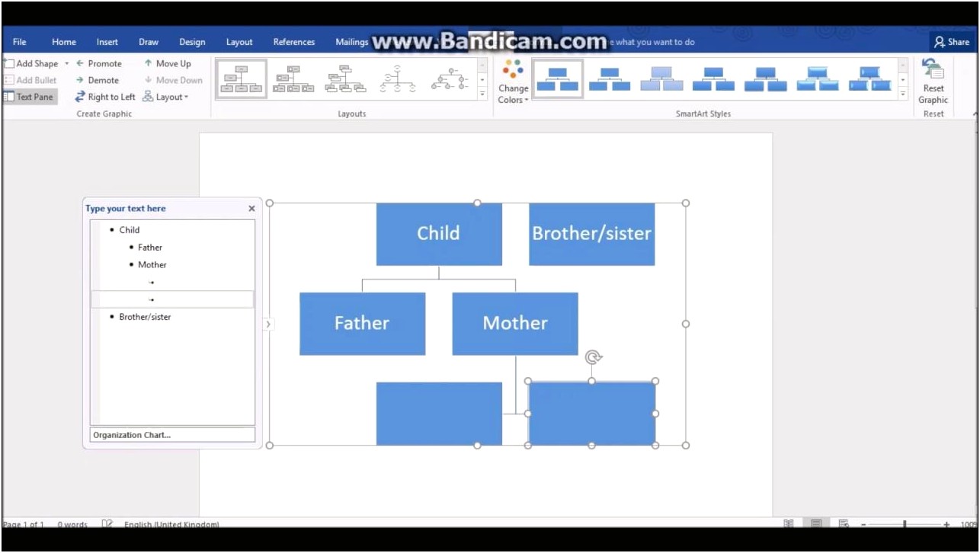Toggle Right to Left layout direction
Screen dimensions: 980x553
tap(105, 97)
